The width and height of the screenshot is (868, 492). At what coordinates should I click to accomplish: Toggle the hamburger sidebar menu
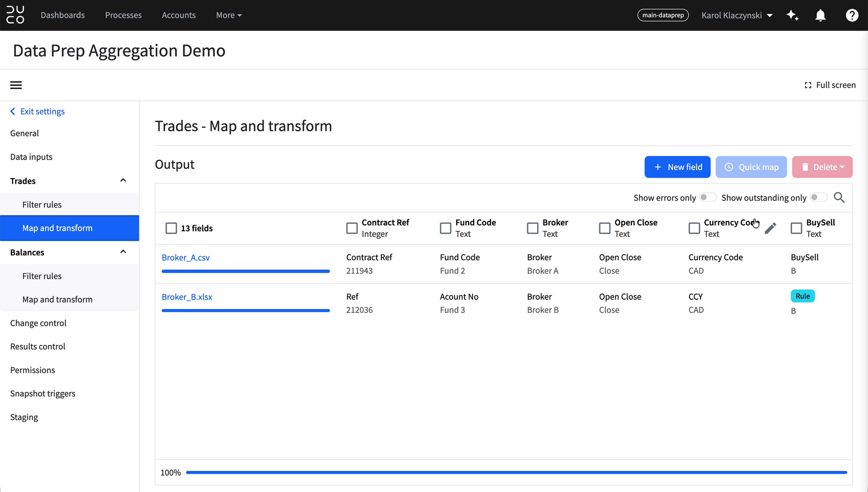coord(16,85)
